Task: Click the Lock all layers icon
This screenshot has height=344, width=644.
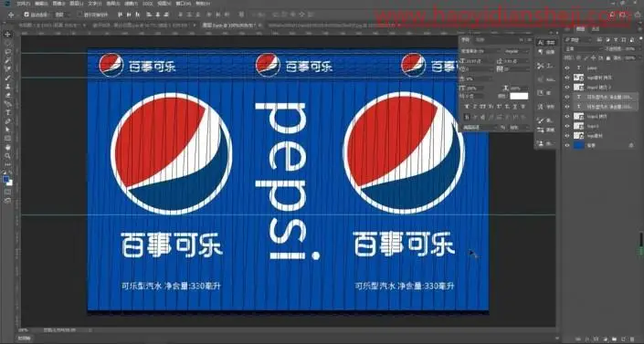Action: 608,57
